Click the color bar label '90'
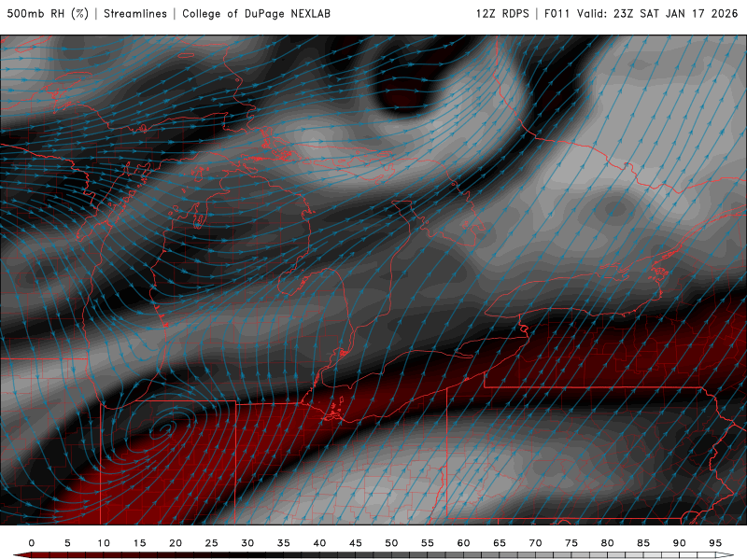The image size is (747, 560). pos(680,543)
